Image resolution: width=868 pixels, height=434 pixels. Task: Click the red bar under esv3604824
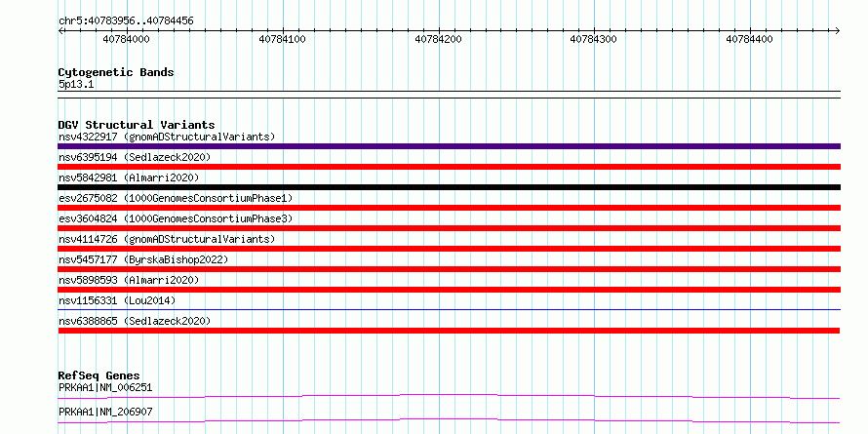point(449,228)
